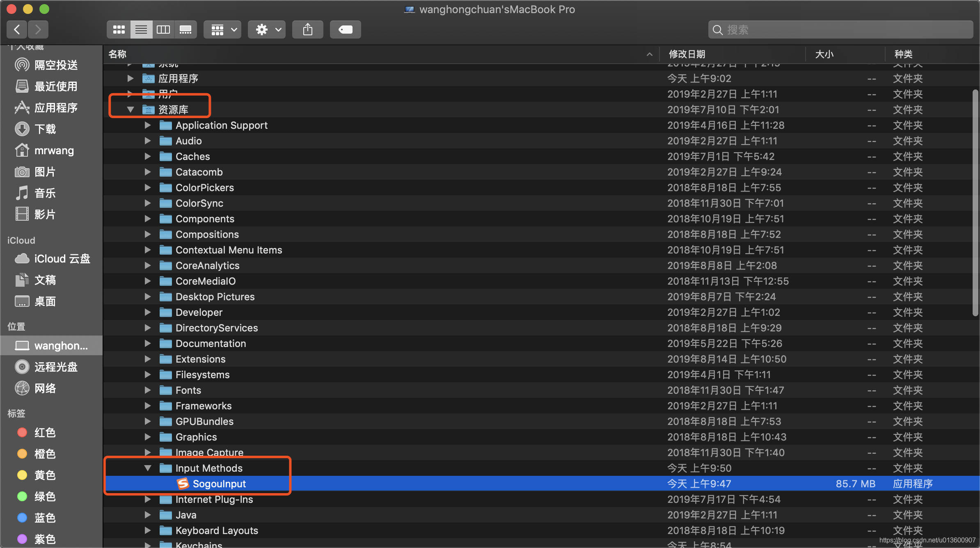Click the share icon in toolbar
Viewport: 980px width, 548px height.
click(x=307, y=30)
